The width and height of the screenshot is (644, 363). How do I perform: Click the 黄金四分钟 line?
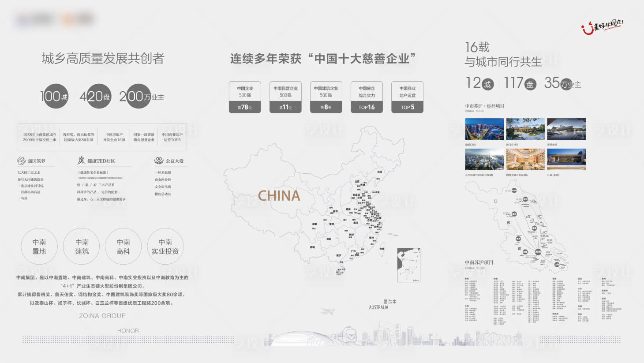point(163,180)
